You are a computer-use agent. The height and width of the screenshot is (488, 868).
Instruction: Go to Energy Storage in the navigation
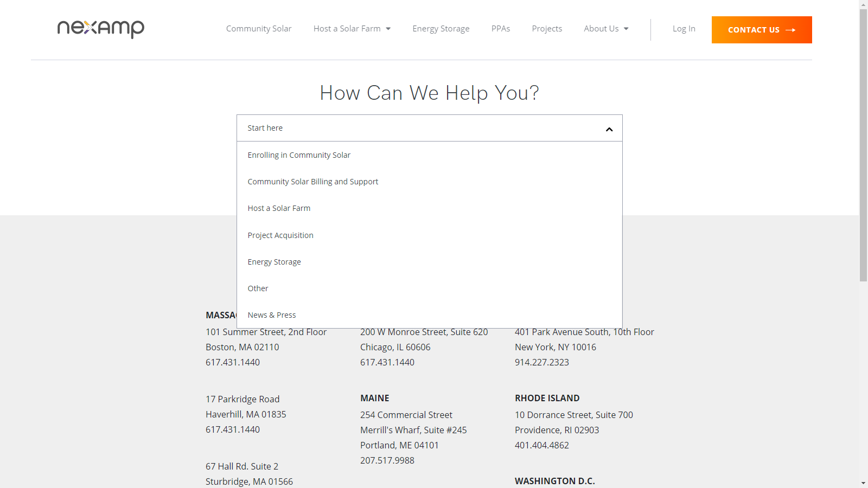pos(441,29)
